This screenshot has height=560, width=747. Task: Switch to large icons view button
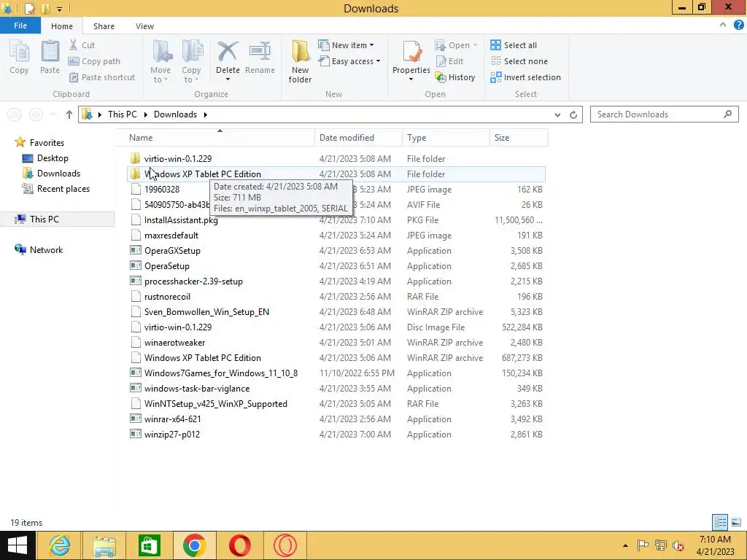pyautogui.click(x=735, y=522)
